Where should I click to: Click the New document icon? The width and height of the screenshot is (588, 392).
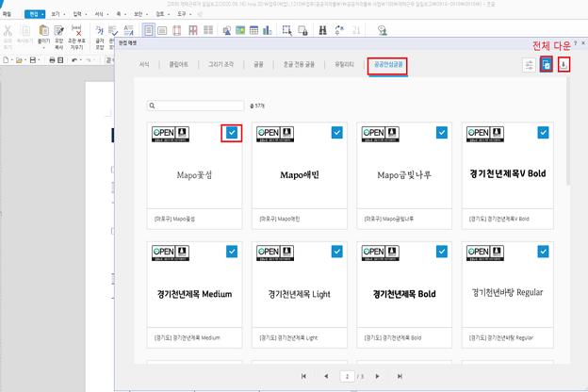pyautogui.click(x=6, y=60)
